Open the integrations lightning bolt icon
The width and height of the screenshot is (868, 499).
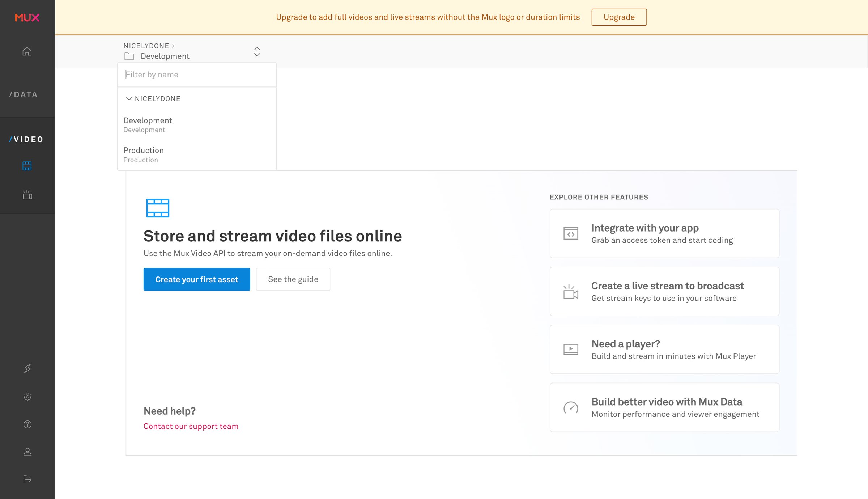[x=27, y=368]
